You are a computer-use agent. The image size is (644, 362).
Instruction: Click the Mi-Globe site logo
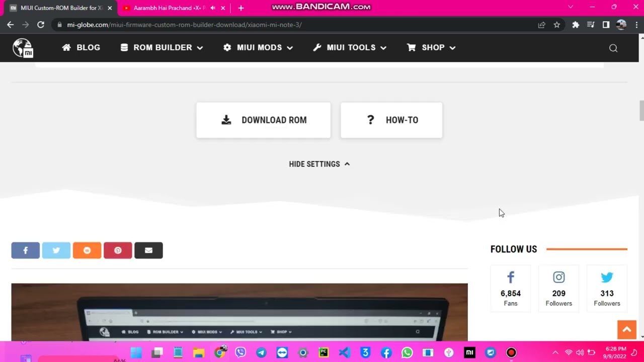23,48
